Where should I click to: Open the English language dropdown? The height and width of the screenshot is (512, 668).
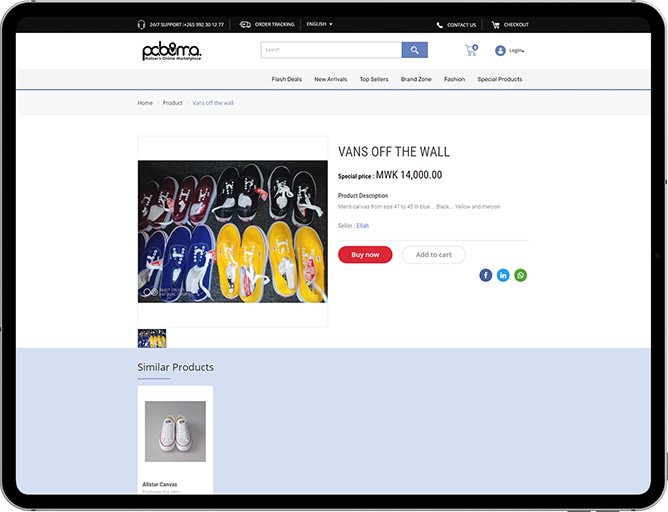320,24
